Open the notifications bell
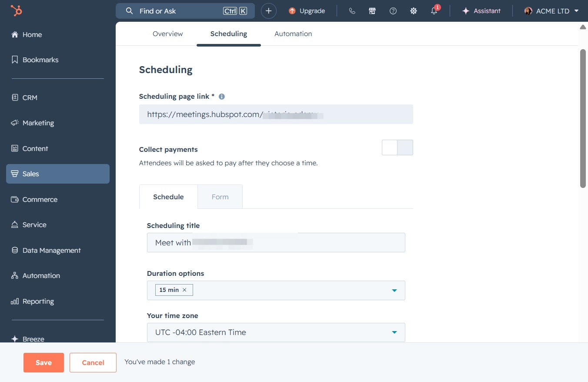Viewport: 588px width, 382px height. coord(434,11)
